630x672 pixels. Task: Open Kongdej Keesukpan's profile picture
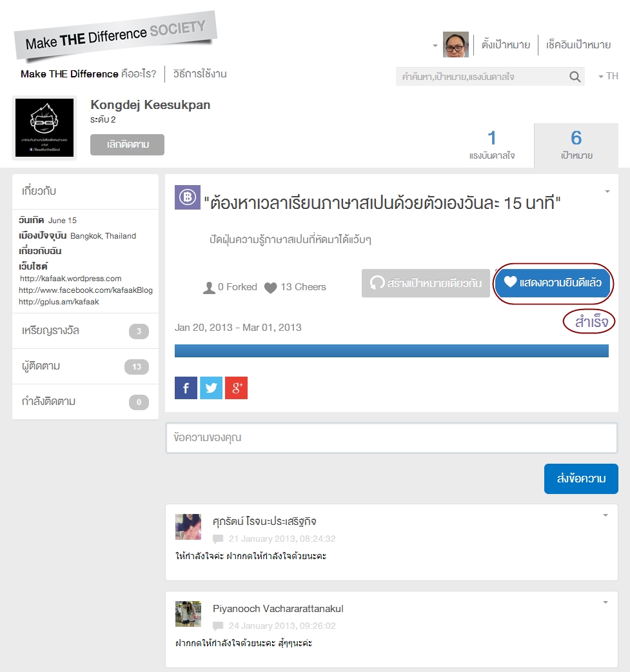pyautogui.click(x=44, y=128)
